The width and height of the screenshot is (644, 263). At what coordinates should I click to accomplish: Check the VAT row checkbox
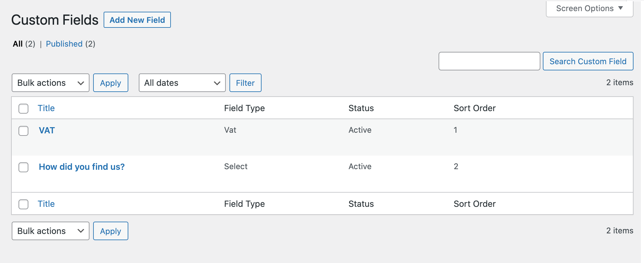click(23, 131)
